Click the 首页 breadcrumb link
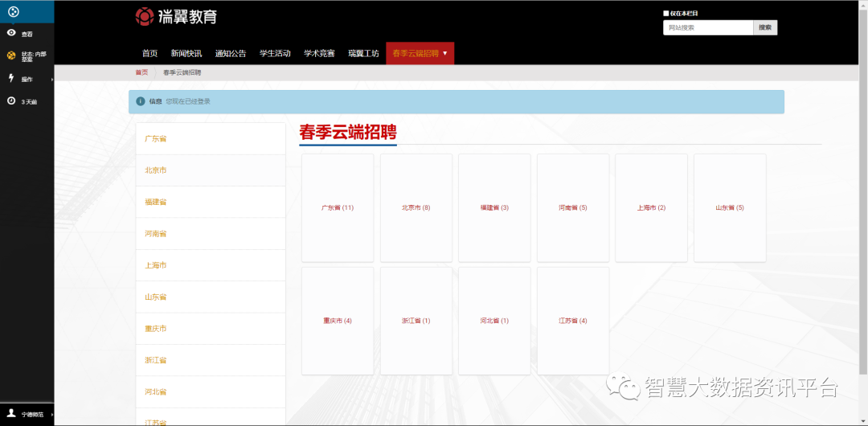868x426 pixels. [141, 72]
